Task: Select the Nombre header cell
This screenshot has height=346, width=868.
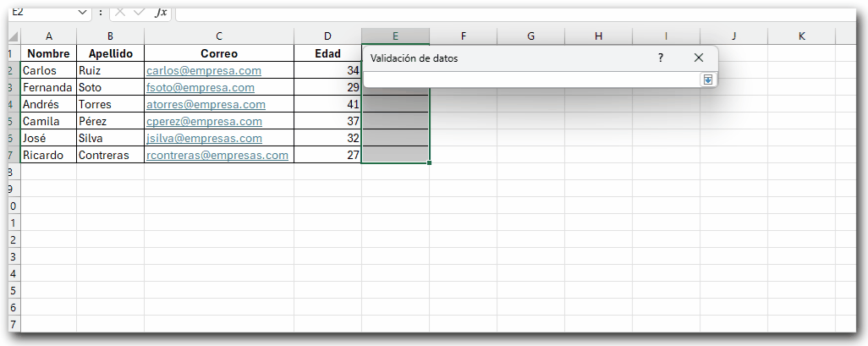Action: click(x=49, y=53)
